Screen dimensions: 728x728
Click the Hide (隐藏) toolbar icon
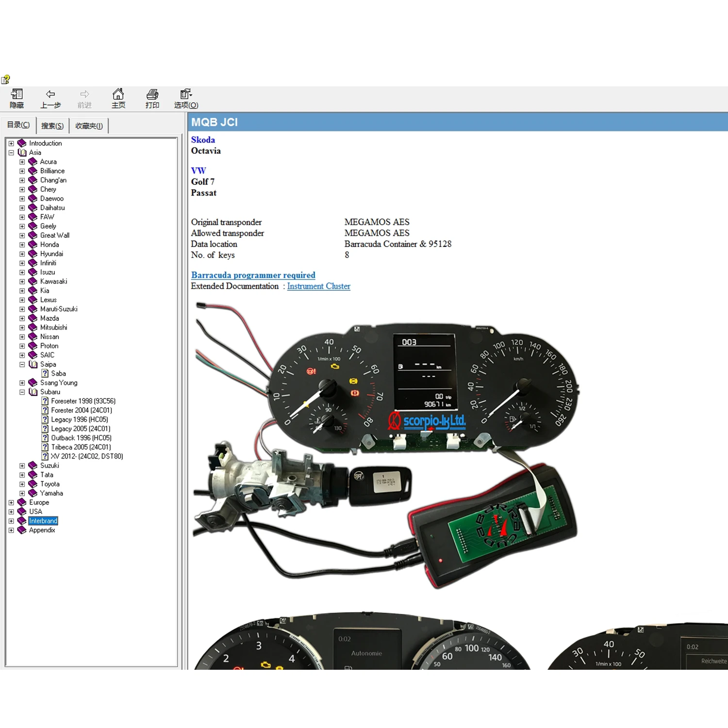(17, 94)
